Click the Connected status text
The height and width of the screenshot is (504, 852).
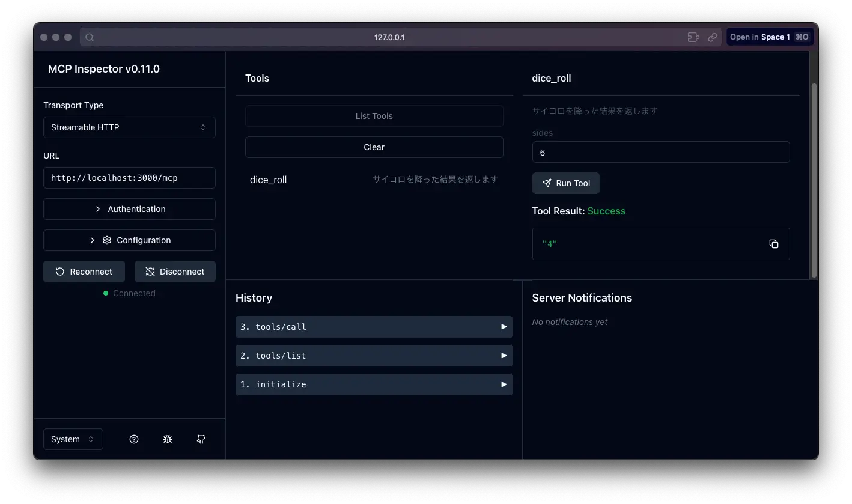134,293
